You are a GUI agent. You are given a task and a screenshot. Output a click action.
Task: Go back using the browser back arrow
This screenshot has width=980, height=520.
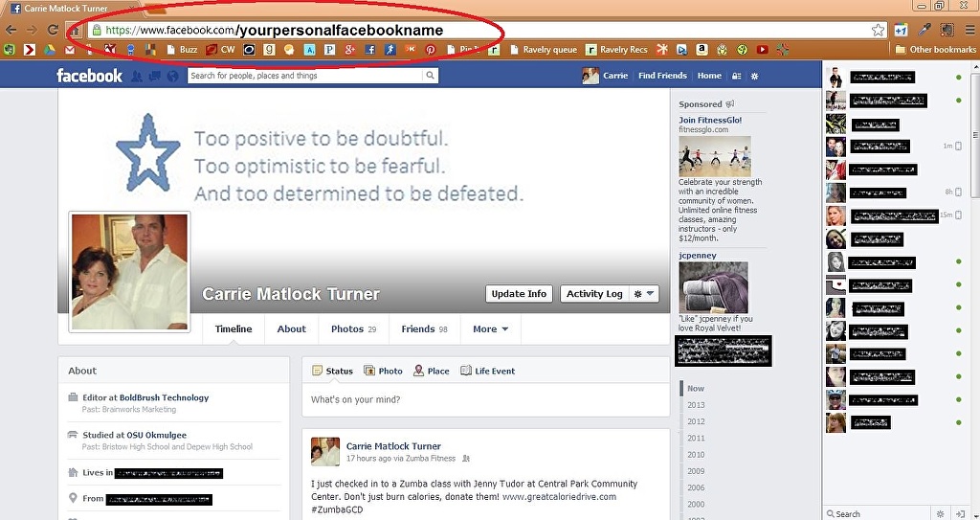(11, 30)
